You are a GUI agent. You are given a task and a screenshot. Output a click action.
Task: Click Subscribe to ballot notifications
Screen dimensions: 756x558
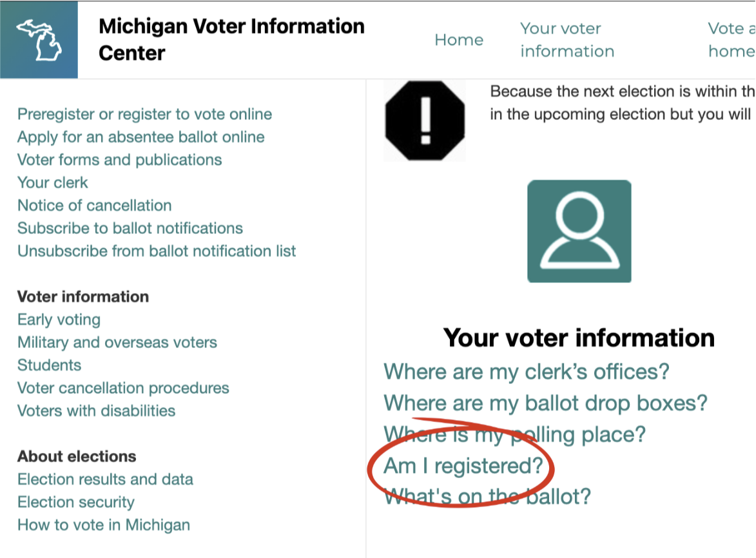[x=130, y=228]
